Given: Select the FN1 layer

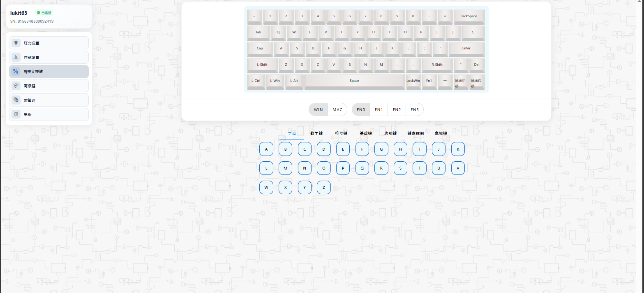Looking at the screenshot, I should pyautogui.click(x=379, y=109).
